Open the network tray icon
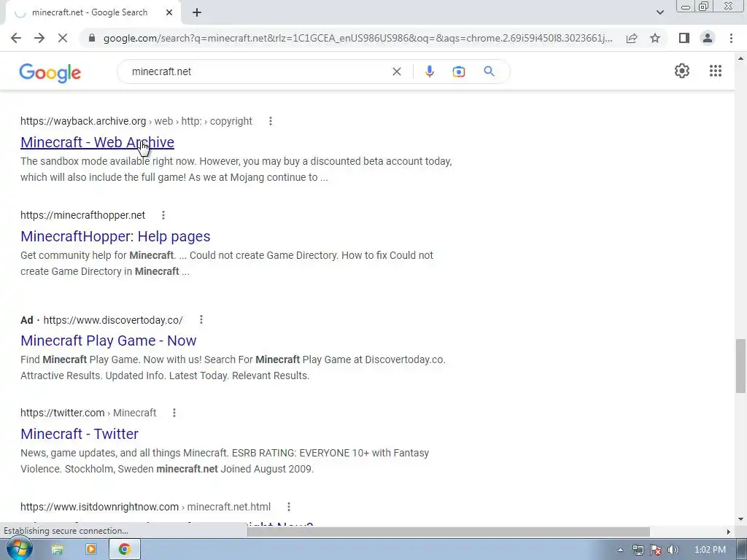 638,550
